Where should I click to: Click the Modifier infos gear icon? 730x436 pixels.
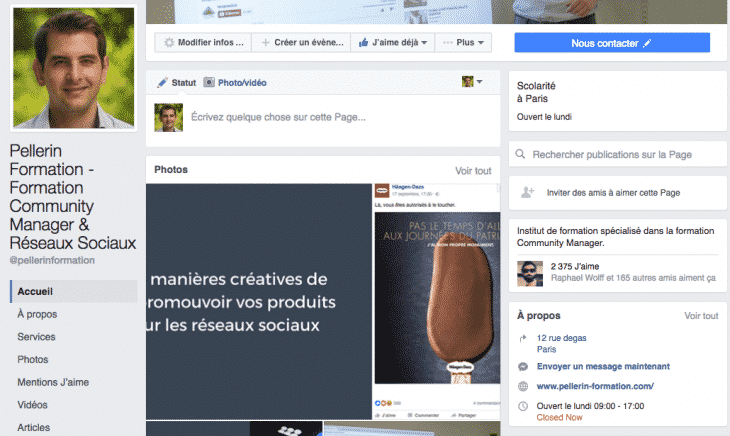pyautogui.click(x=169, y=42)
